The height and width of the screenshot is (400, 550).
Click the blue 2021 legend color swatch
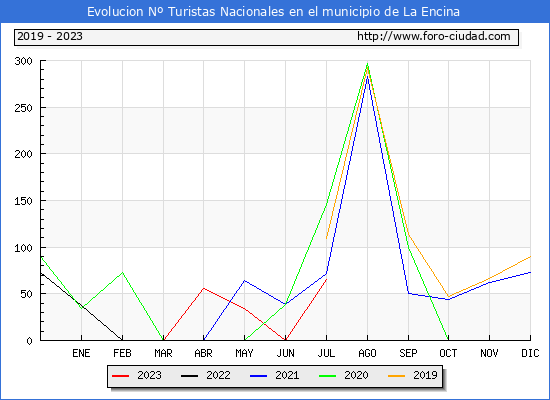[x=259, y=376]
